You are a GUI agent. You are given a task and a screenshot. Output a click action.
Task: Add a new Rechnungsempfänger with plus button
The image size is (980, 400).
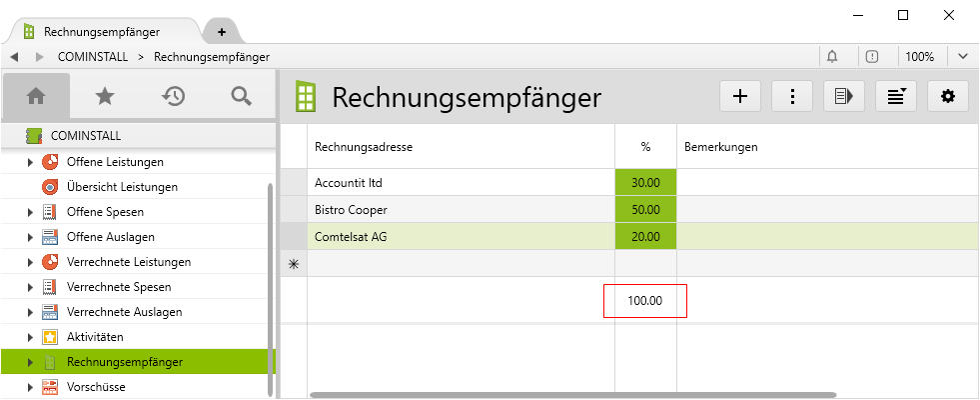(x=740, y=96)
